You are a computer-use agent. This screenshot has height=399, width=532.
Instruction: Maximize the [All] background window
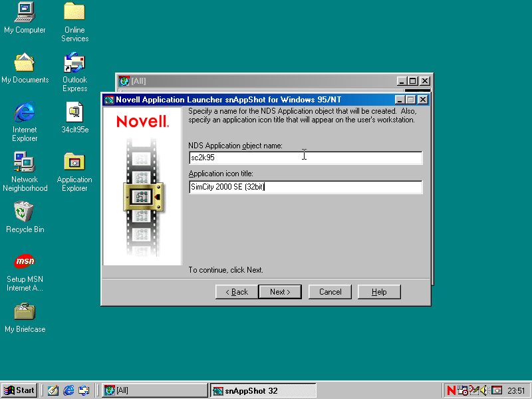pos(412,81)
